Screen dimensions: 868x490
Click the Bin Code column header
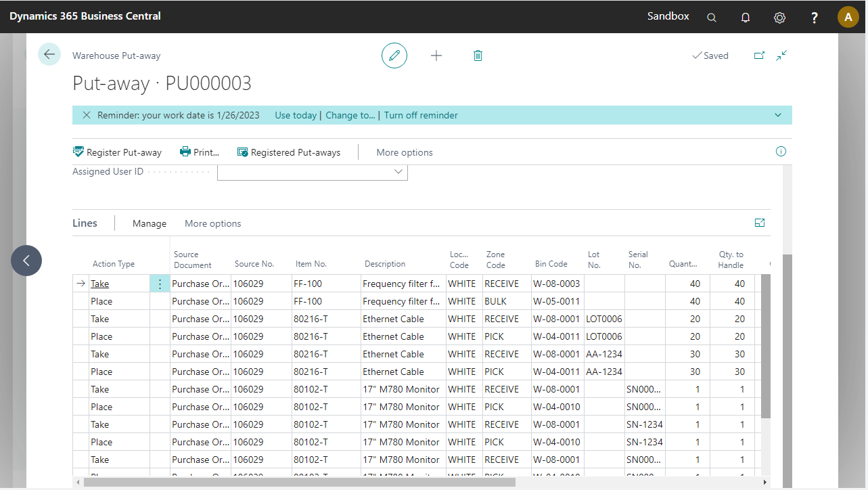pyautogui.click(x=551, y=264)
